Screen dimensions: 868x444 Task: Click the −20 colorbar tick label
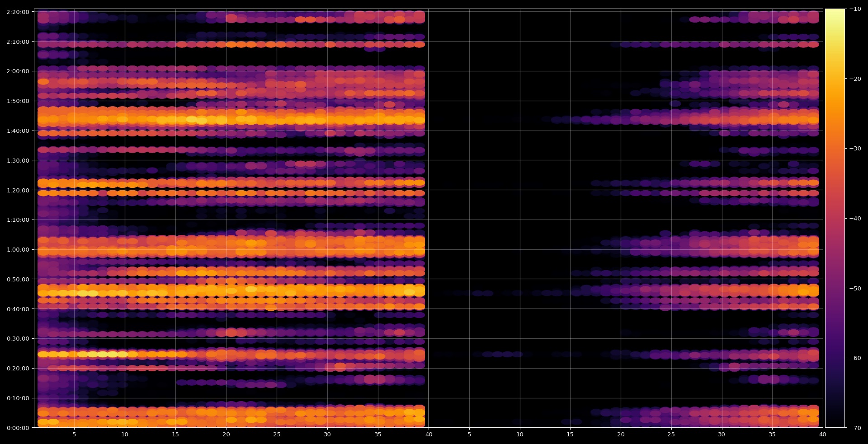tap(855, 79)
